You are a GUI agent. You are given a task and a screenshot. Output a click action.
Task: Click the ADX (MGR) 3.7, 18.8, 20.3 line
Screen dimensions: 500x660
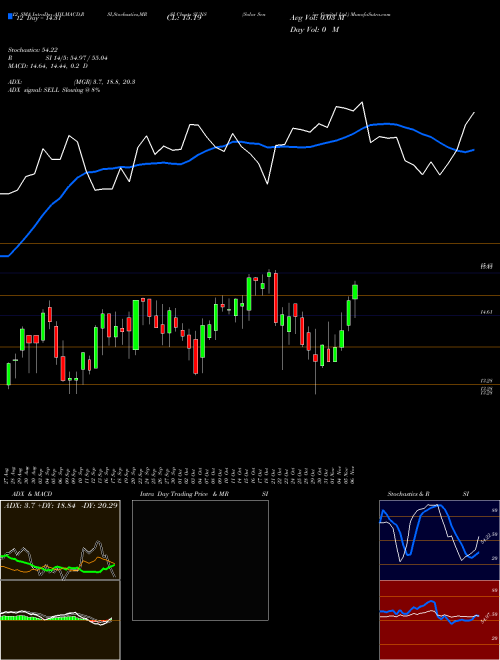[72, 82]
